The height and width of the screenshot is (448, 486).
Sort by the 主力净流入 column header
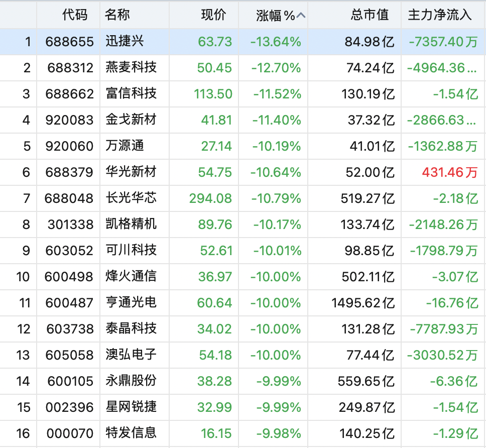tap(440, 15)
